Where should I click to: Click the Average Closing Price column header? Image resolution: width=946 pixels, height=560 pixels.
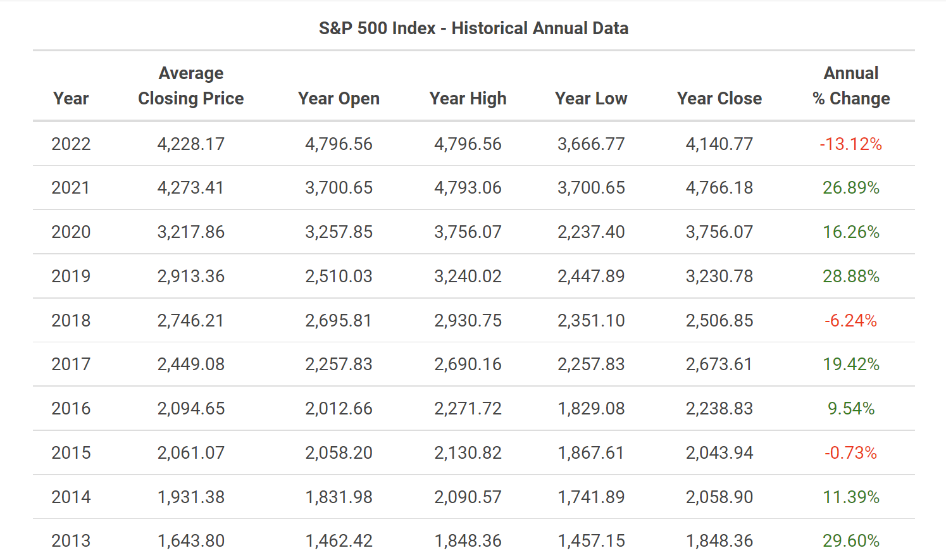coord(190,86)
